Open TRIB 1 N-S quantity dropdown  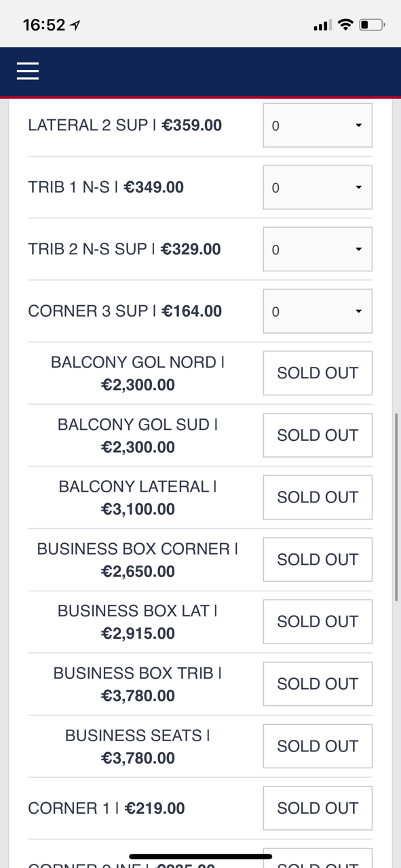tap(318, 187)
